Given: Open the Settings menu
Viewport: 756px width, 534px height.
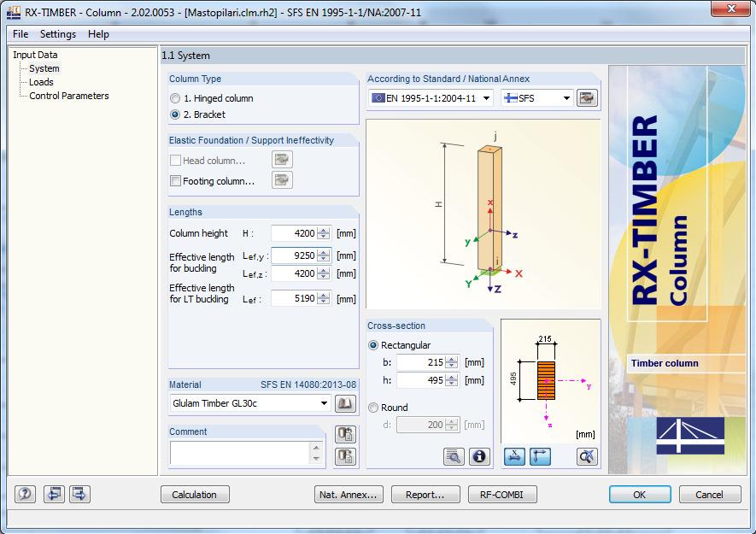Looking at the screenshot, I should click(58, 34).
